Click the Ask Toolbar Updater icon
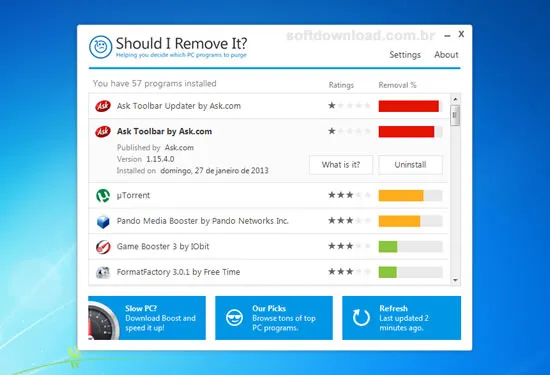 [x=103, y=106]
